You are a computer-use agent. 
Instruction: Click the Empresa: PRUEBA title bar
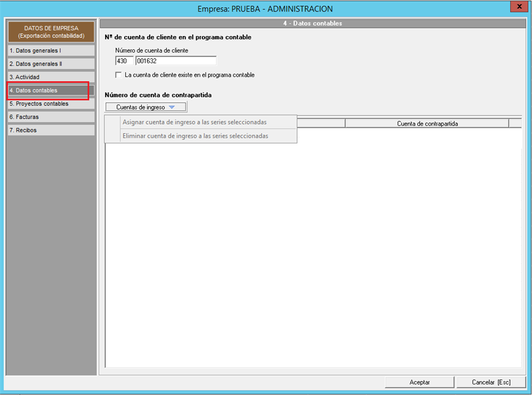pos(265,9)
